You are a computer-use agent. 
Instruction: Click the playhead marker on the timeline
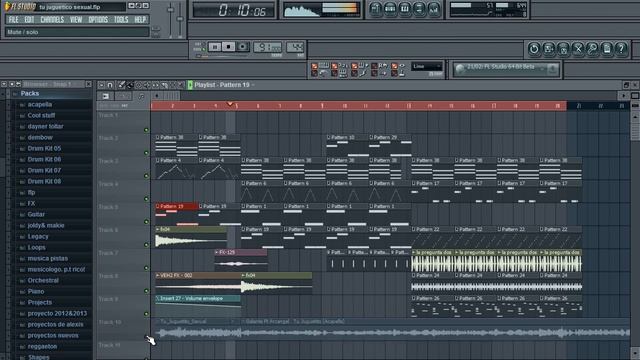[x=230, y=104]
